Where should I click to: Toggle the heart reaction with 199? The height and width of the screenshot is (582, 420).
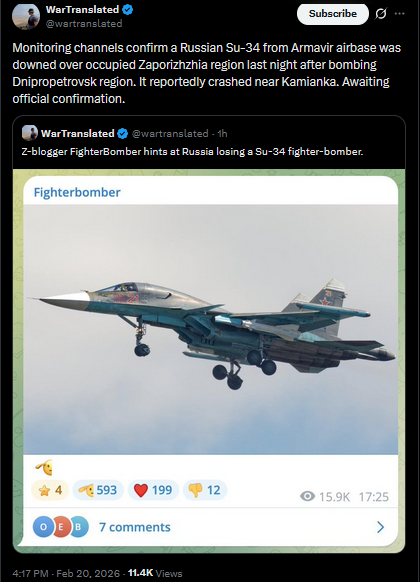point(153,490)
